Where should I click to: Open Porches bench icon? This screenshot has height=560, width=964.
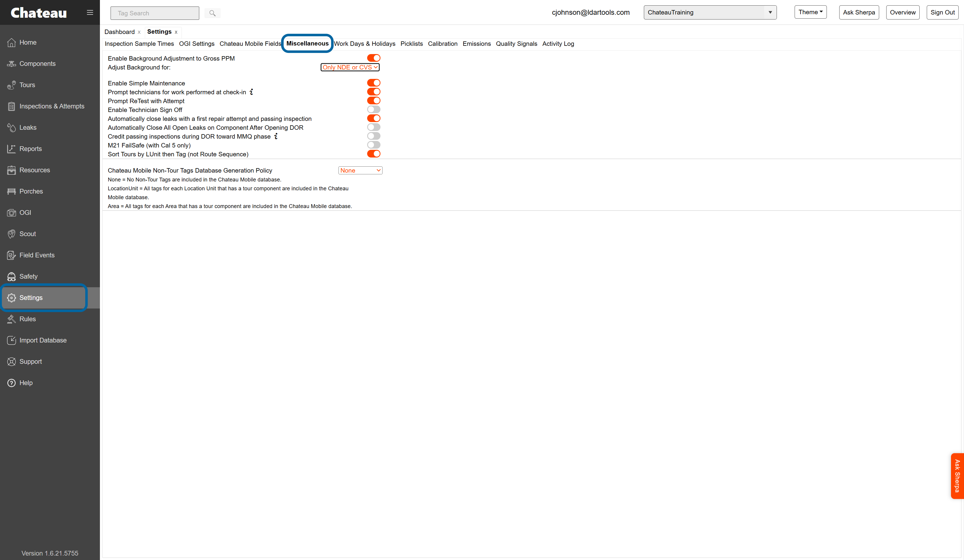(12, 191)
